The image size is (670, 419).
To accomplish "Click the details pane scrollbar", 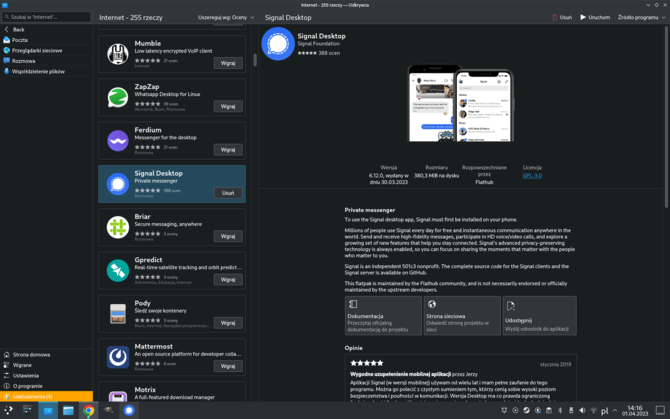I will point(667,117).
